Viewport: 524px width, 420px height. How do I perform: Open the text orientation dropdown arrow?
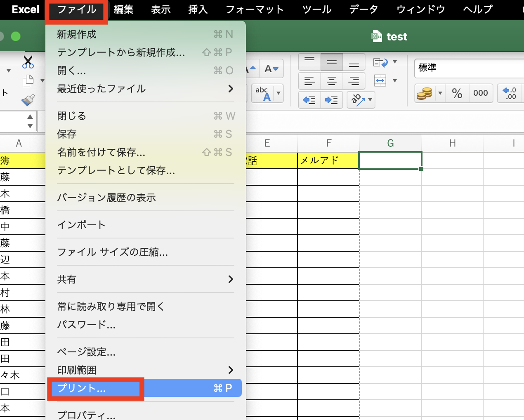tap(369, 100)
